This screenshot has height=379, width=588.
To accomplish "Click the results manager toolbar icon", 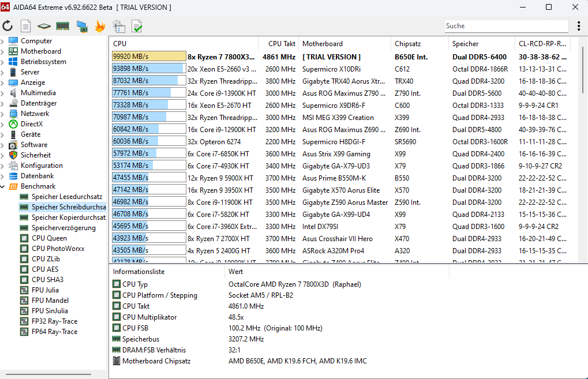I will pos(118,26).
